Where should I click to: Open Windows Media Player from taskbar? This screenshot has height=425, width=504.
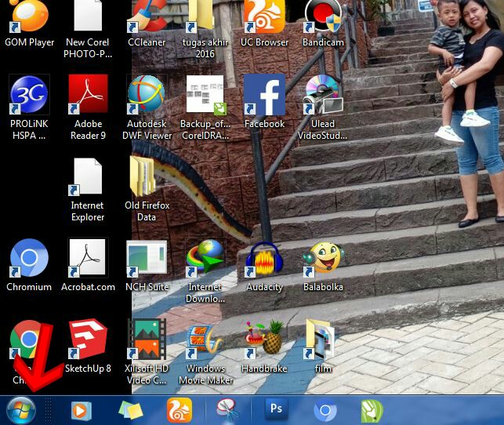pos(81,411)
